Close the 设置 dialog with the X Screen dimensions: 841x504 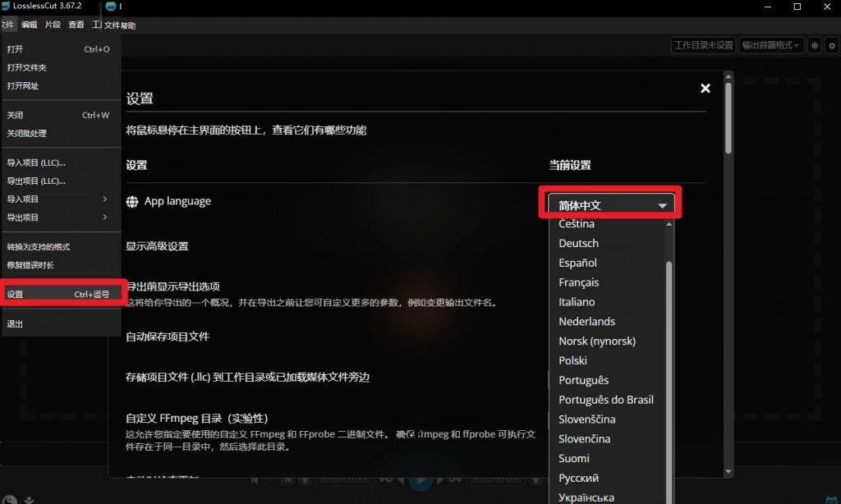click(x=705, y=88)
